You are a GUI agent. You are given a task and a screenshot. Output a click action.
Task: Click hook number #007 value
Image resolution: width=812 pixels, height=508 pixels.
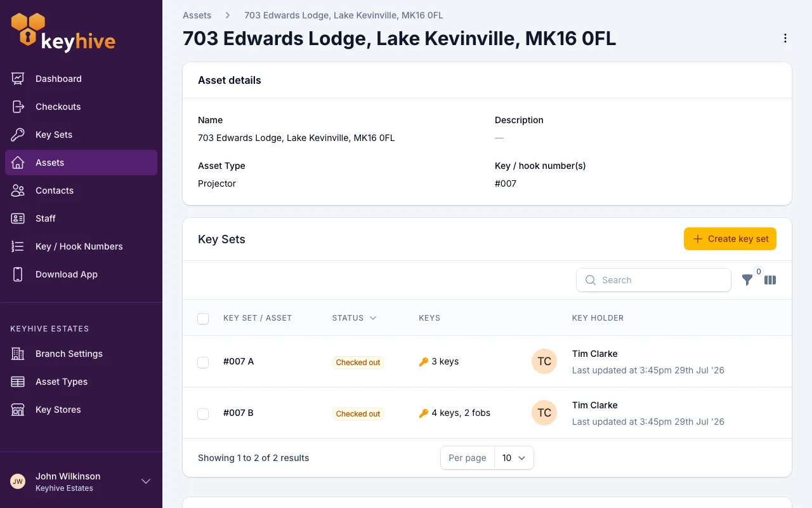pyautogui.click(x=506, y=184)
